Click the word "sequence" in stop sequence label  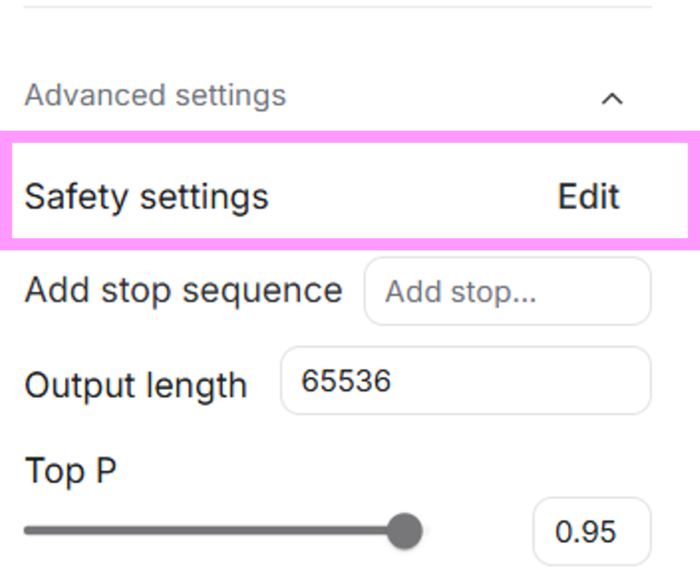point(262,291)
